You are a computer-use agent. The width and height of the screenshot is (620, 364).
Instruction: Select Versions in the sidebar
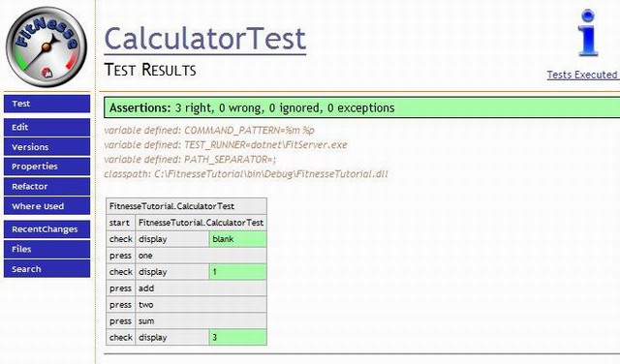(x=47, y=147)
